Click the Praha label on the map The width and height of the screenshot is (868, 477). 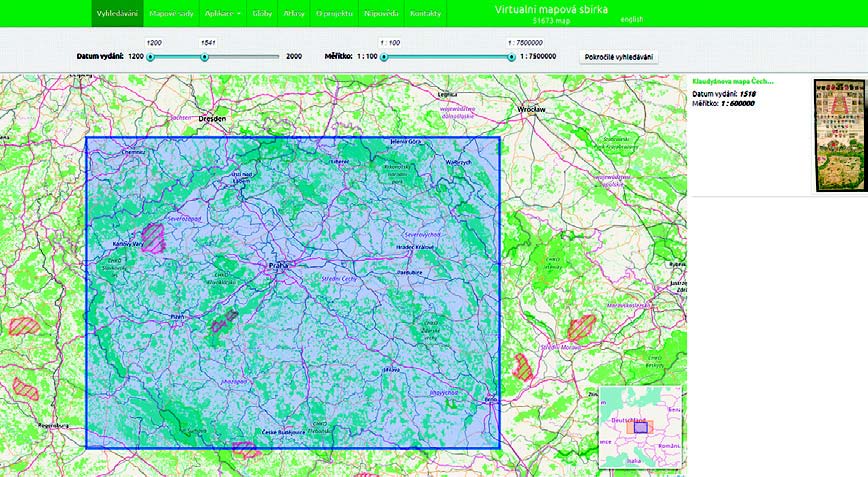pos(280,265)
